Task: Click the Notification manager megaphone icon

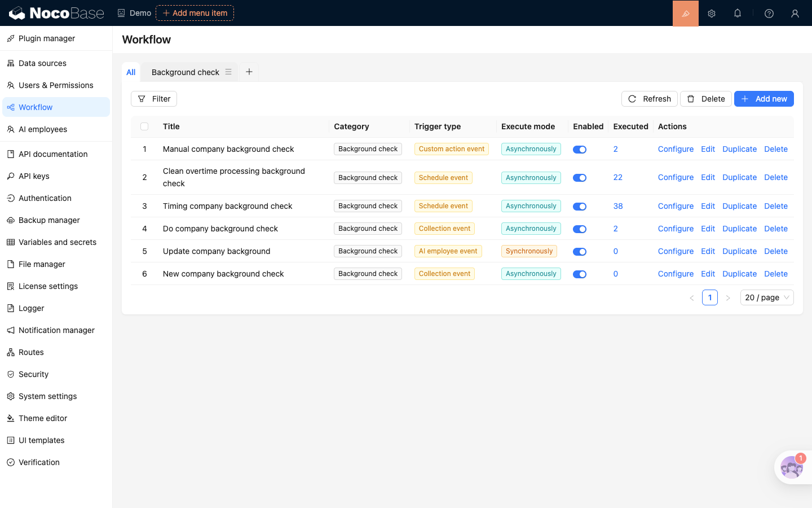Action: tap(11, 330)
